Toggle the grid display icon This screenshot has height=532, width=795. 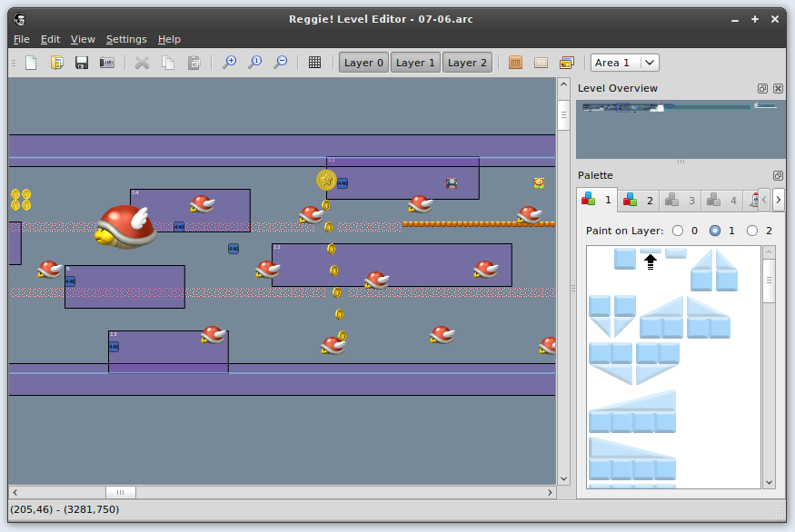(x=314, y=63)
